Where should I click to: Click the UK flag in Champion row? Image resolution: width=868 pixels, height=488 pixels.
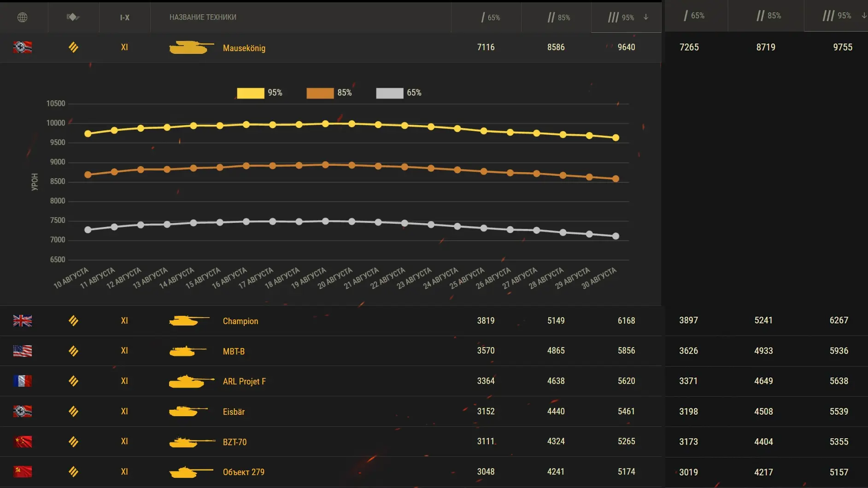22,320
